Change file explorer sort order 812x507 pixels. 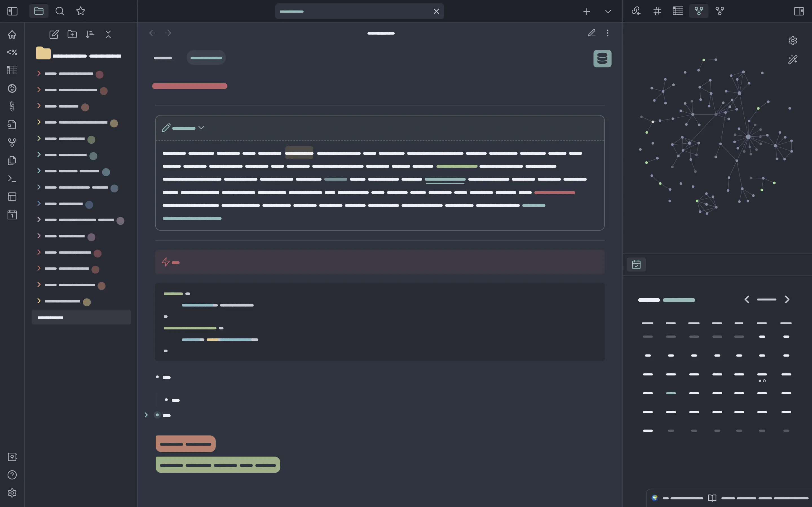[90, 34]
